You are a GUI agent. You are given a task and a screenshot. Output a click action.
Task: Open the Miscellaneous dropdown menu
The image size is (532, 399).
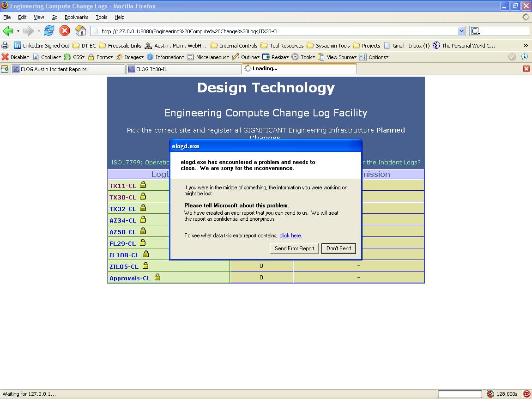[208, 57]
